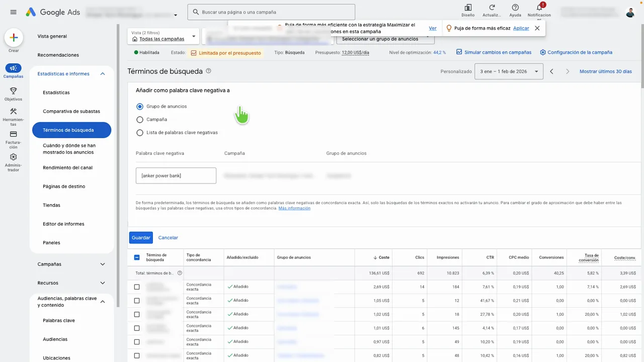
Task: Click the 12,00 US$/día budget
Action: point(355,52)
